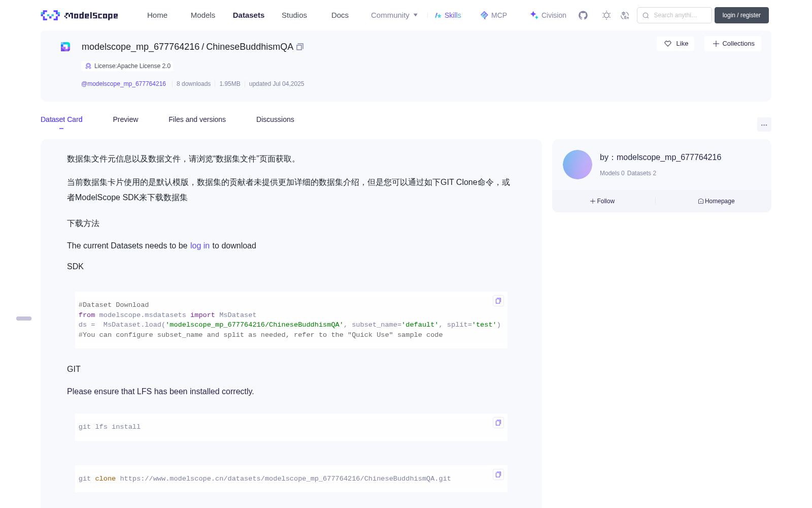Switch to the Discussions tab

[275, 119]
